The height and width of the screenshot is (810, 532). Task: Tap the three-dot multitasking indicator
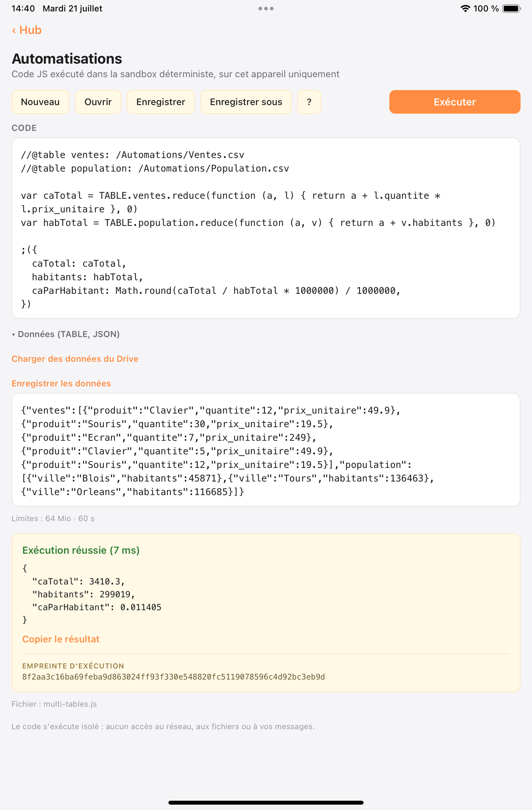(266, 9)
